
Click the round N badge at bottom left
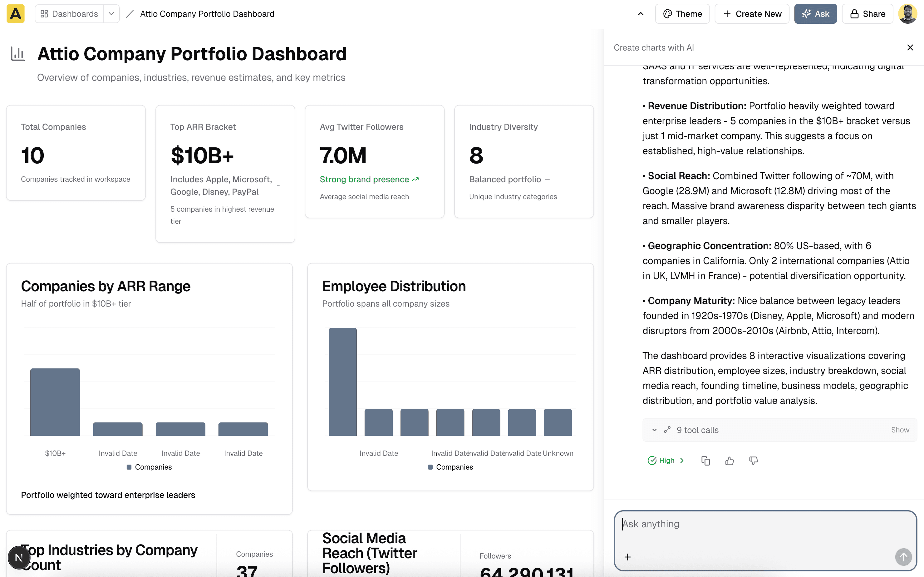coord(19,558)
